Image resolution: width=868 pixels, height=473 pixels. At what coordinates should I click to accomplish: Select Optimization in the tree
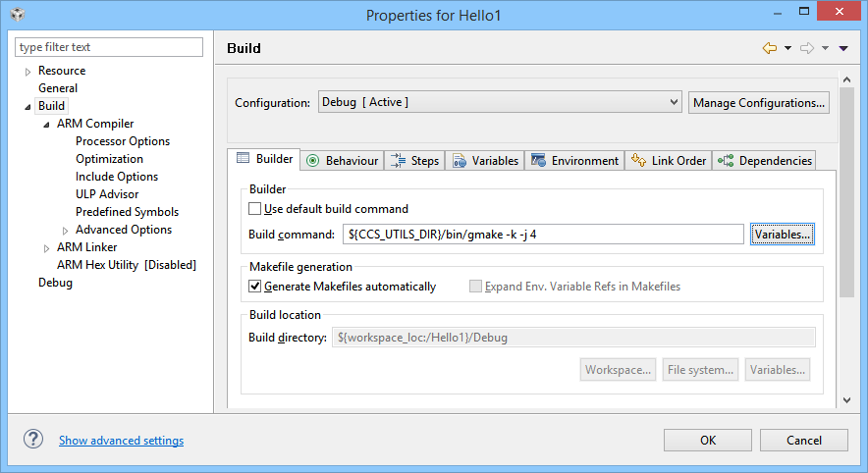[x=109, y=159]
